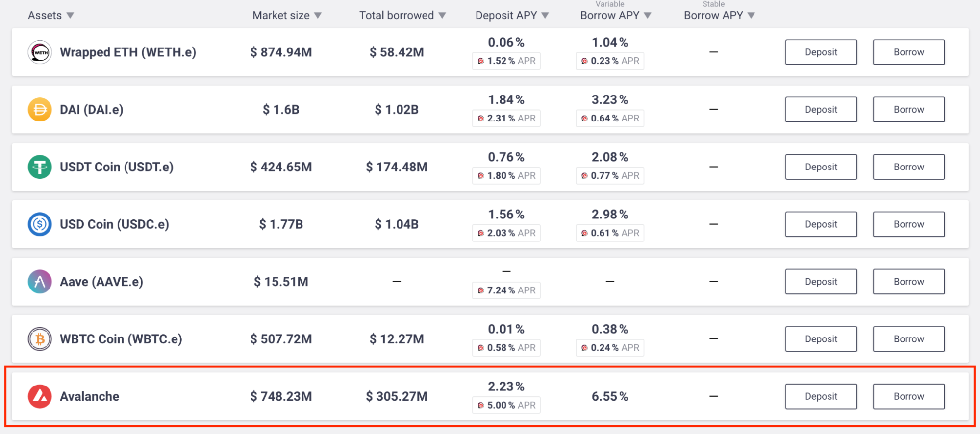Borrow Wrapped ETH (WETH.e)

click(x=909, y=52)
